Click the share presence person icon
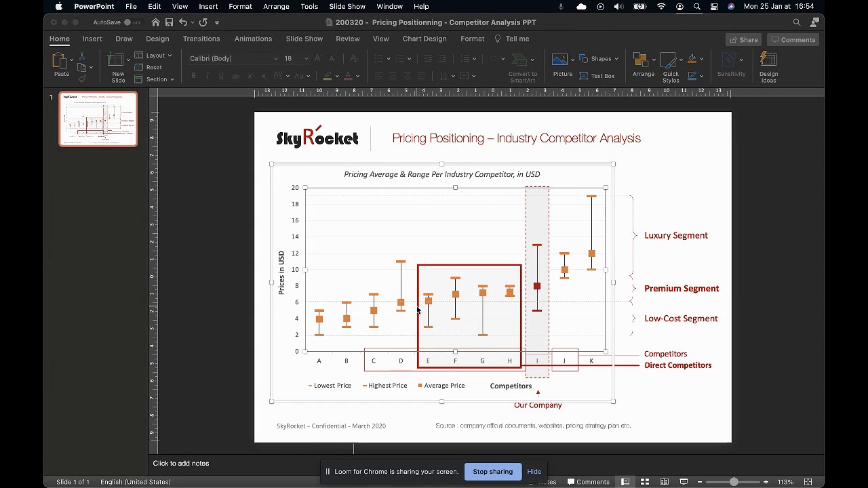This screenshot has height=488, width=868. click(x=814, y=22)
